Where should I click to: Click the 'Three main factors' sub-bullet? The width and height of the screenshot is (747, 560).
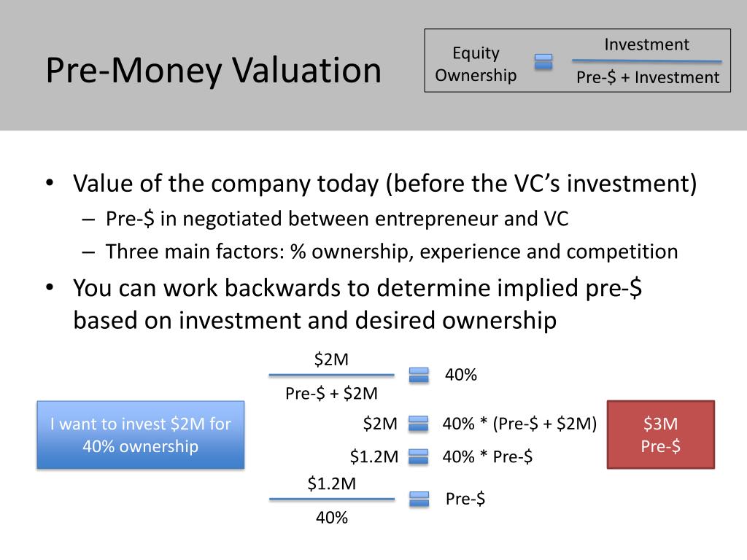pos(392,252)
